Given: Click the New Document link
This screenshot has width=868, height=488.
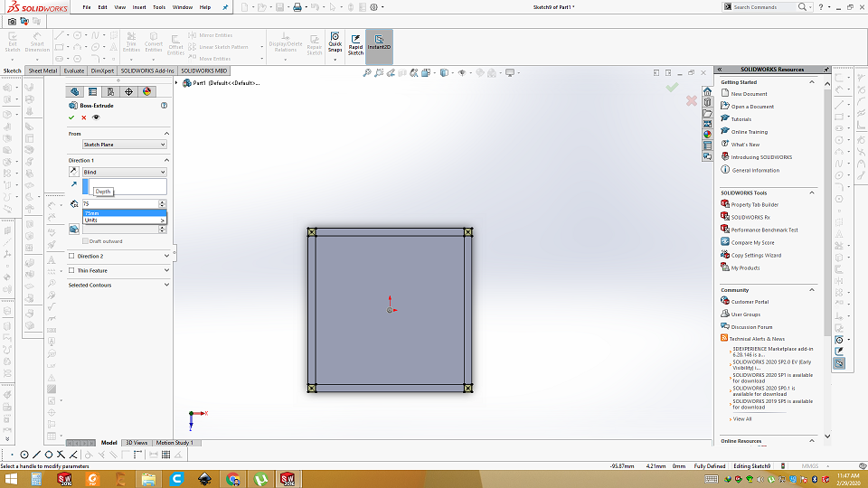Looking at the screenshot, I should [749, 94].
